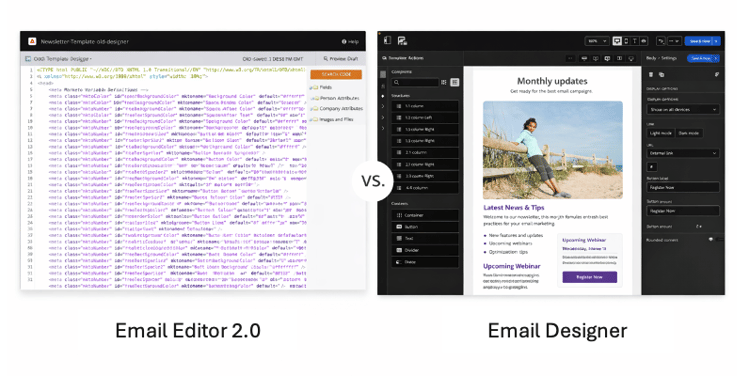Open the Template Designer dropdown menu
The width and height of the screenshot is (750, 376).
[x=63, y=59]
